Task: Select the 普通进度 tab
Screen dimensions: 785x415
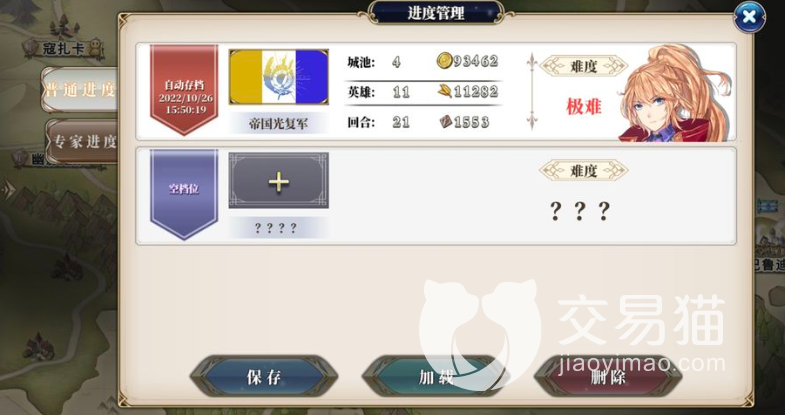Action: 80,90
